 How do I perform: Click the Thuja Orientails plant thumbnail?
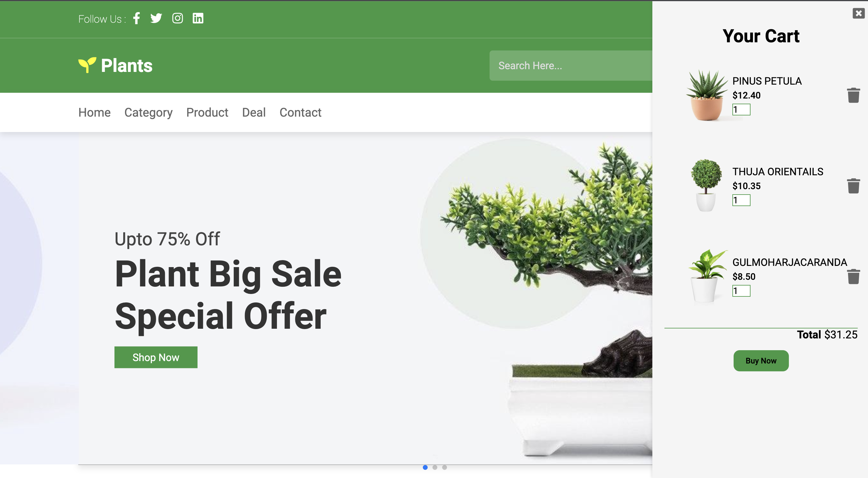coord(706,186)
